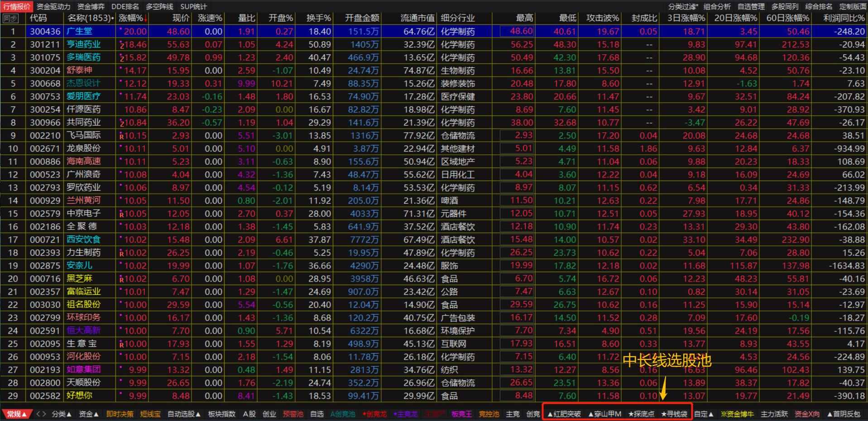Select the ★寻钱袋 bottom tab
The height and width of the screenshot is (421, 868).
coord(674,414)
